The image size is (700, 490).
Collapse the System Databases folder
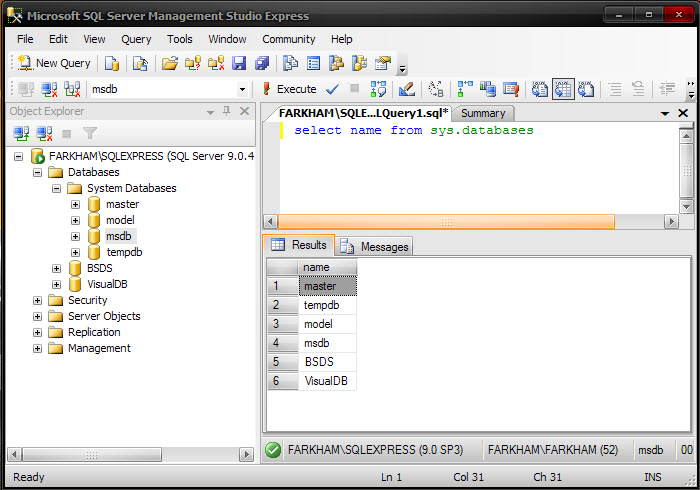(x=56, y=189)
